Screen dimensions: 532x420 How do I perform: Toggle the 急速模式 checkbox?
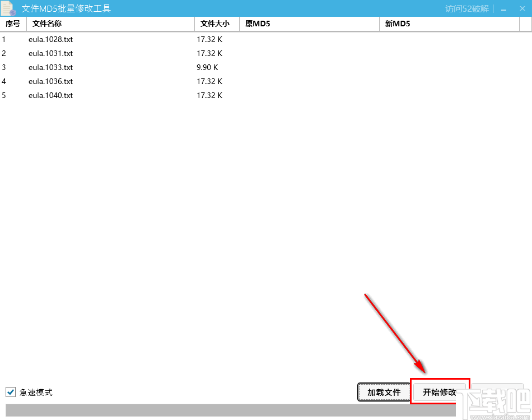pos(11,392)
